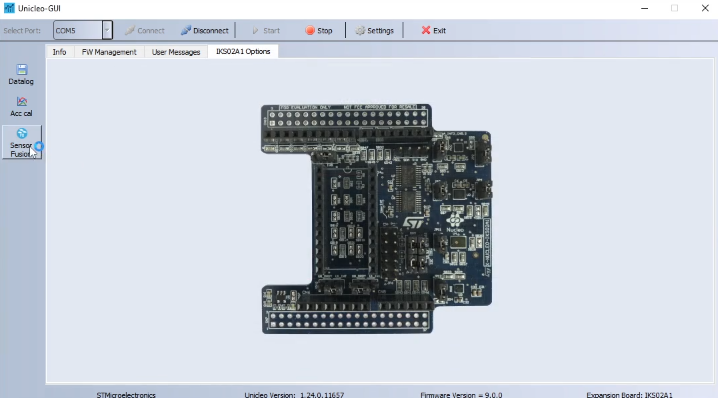Screen dimensions: 718x398
Task: Click the STMicroelectronics status text
Action: pos(126,394)
